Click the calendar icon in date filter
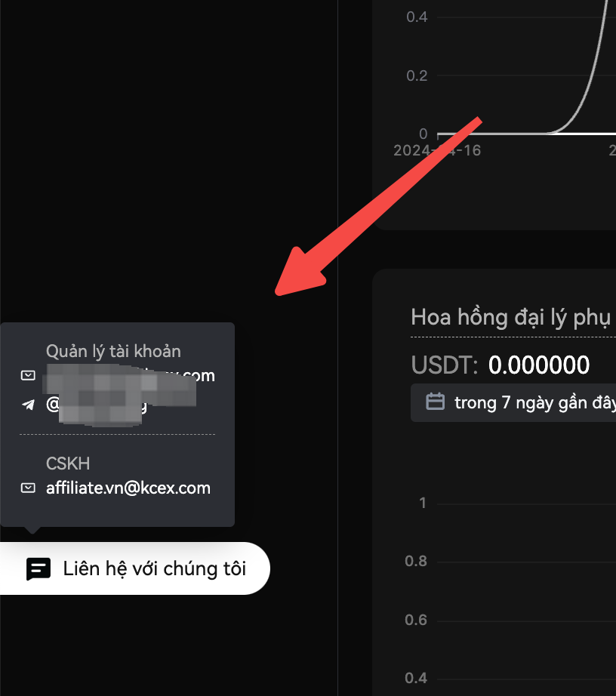The width and height of the screenshot is (616, 696). coord(436,402)
